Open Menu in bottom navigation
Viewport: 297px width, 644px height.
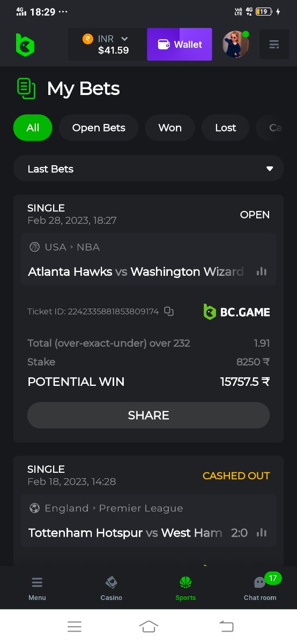(37, 588)
